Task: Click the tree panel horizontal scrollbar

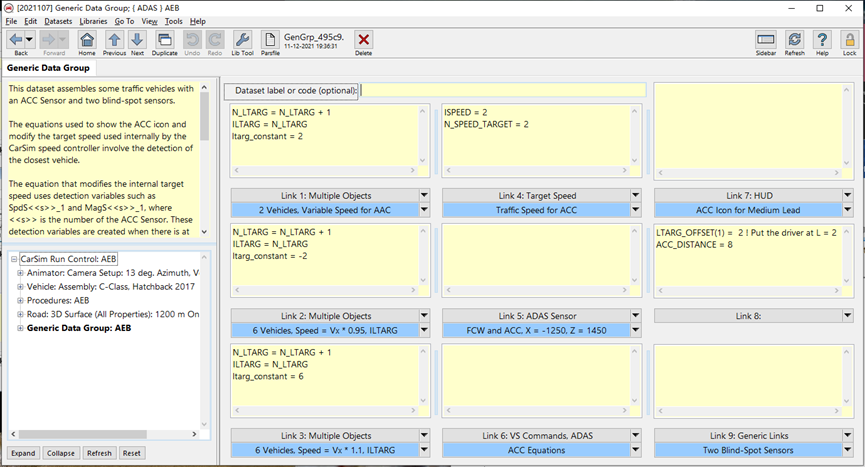Action: pos(104,434)
